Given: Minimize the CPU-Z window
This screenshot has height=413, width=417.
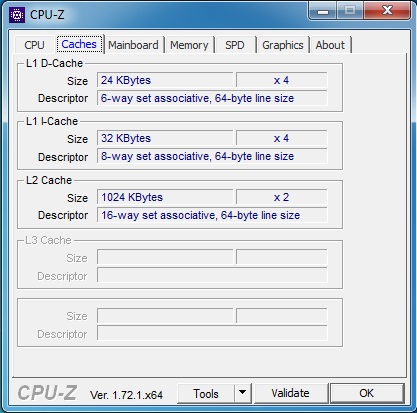Looking at the screenshot, I should tap(323, 11).
